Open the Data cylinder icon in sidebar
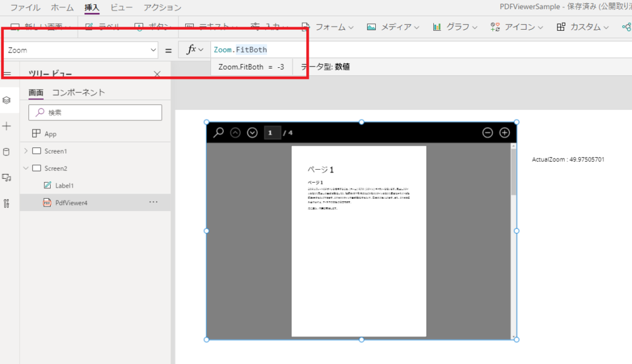632x364 pixels. click(6, 152)
